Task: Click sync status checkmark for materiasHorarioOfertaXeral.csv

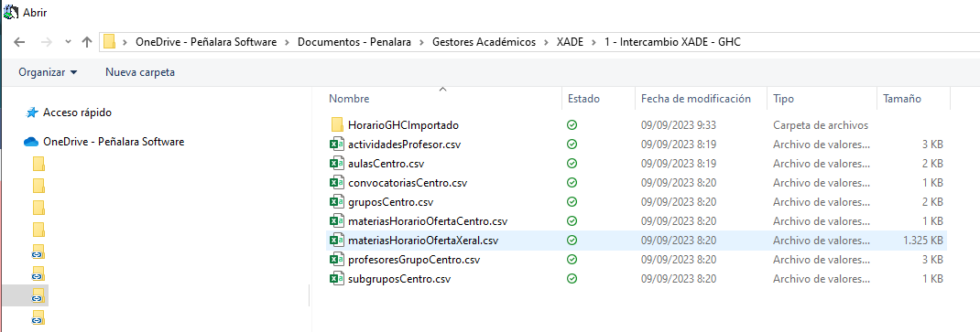Action: click(x=572, y=241)
